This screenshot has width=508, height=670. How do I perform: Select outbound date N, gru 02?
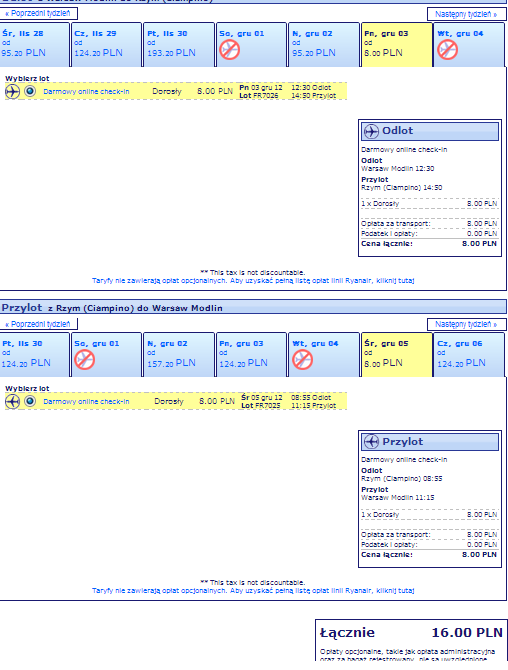[x=324, y=45]
